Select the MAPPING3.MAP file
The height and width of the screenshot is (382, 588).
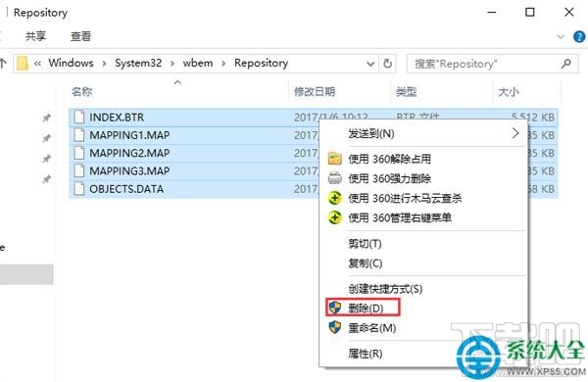pos(129,171)
